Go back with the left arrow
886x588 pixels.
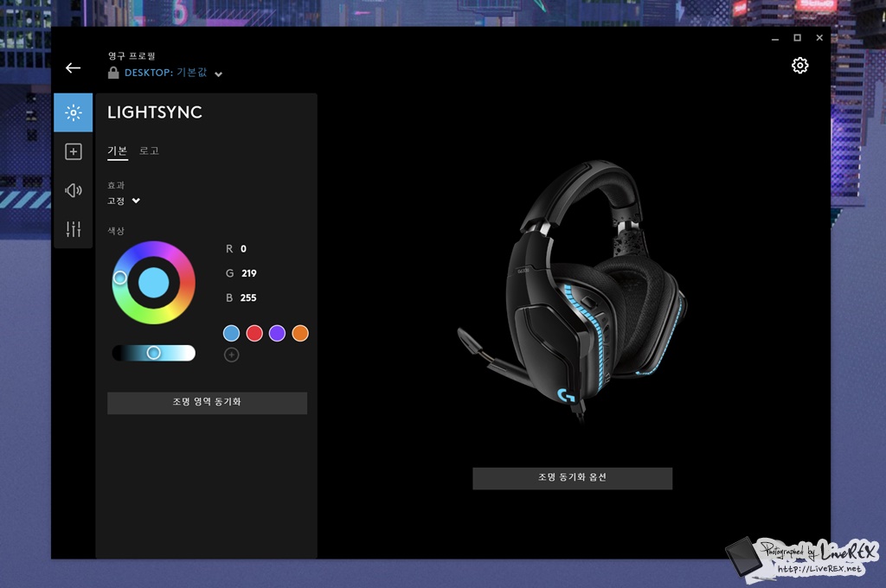point(73,67)
